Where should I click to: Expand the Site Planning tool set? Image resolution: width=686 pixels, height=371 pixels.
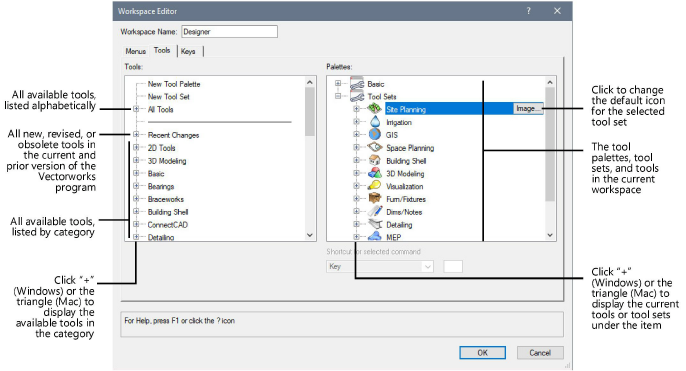pos(357,109)
